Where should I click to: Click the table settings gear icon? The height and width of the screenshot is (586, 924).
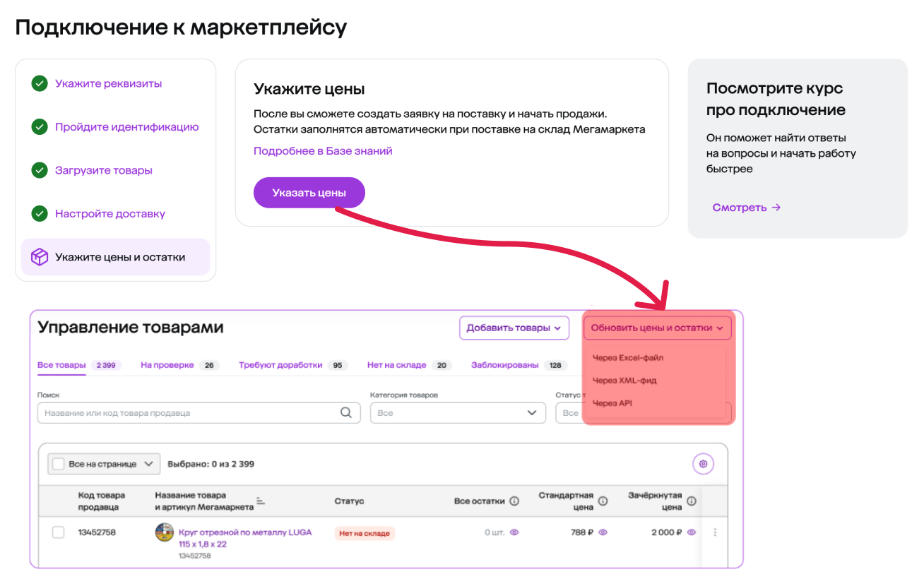coord(703,464)
